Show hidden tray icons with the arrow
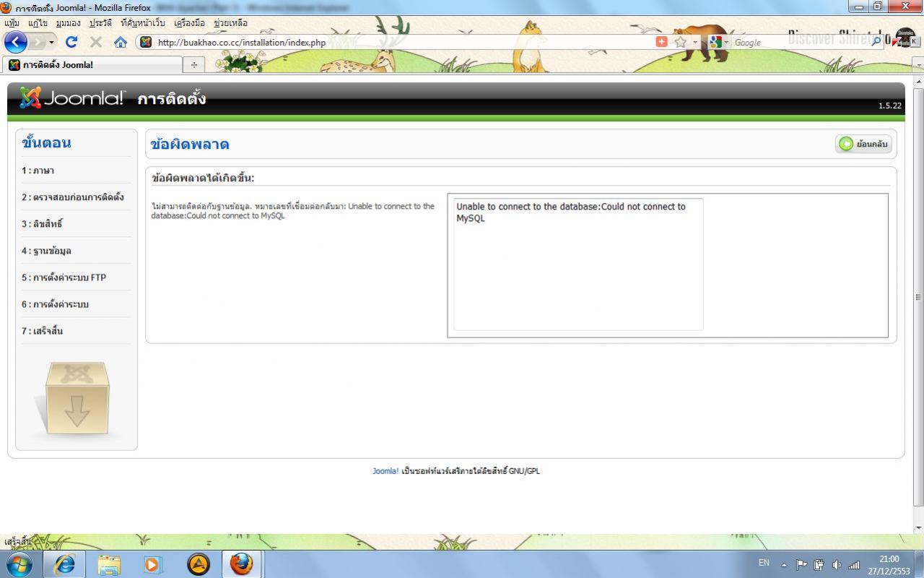The image size is (924, 578). point(785,565)
